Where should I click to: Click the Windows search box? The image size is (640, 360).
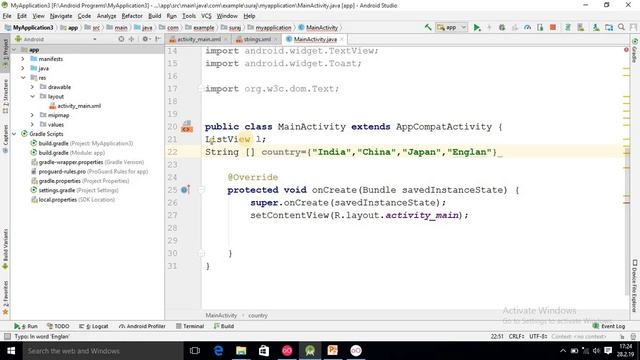tap(103, 351)
